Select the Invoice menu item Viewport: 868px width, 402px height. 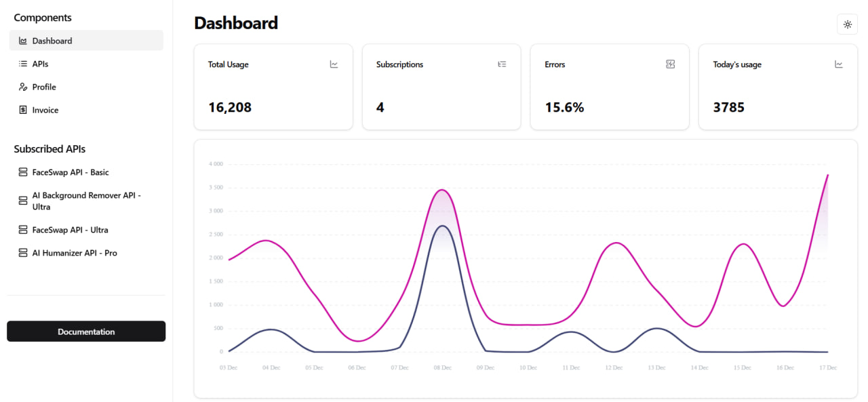tap(86, 110)
